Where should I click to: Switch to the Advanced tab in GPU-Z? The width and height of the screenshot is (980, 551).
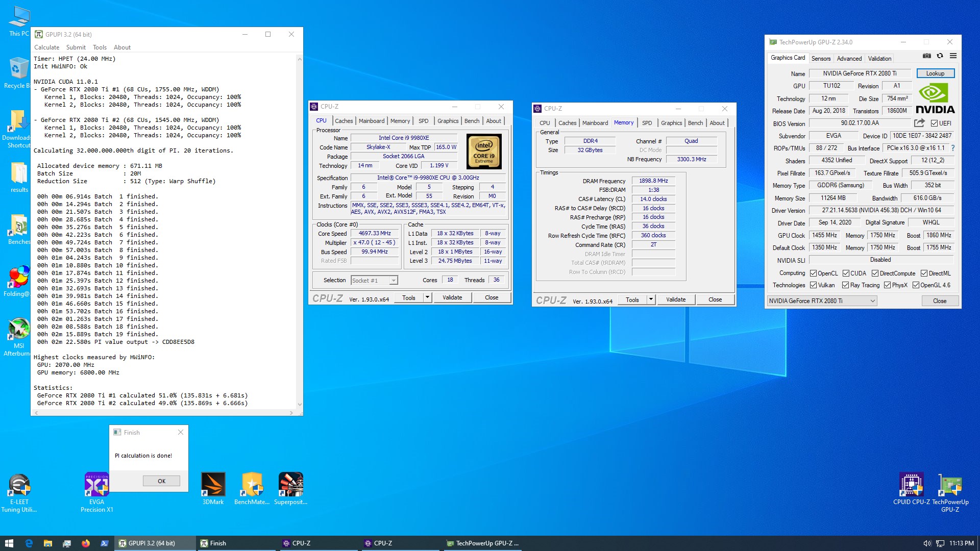point(849,59)
